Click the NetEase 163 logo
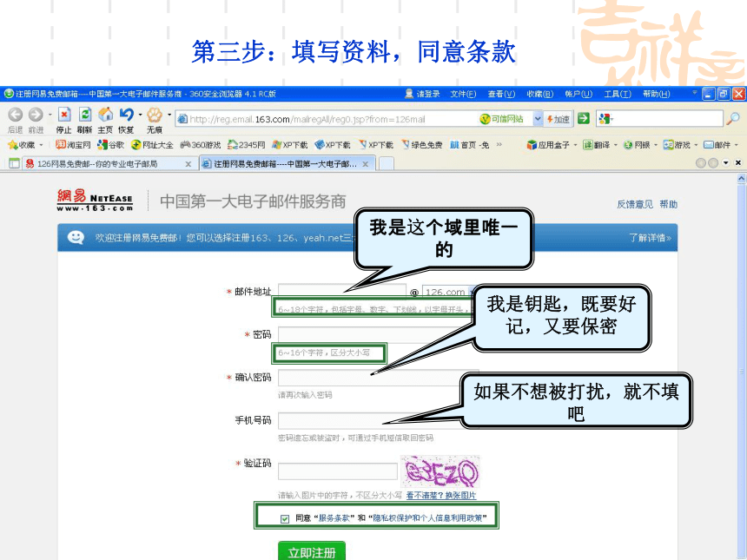Image resolution: width=747 pixels, height=560 pixels. 95,201
